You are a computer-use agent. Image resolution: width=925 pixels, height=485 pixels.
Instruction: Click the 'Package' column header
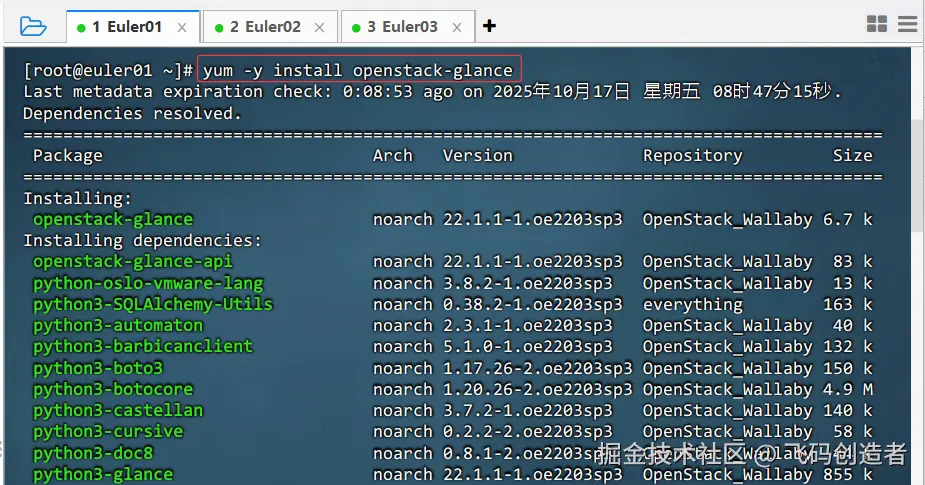(68, 156)
